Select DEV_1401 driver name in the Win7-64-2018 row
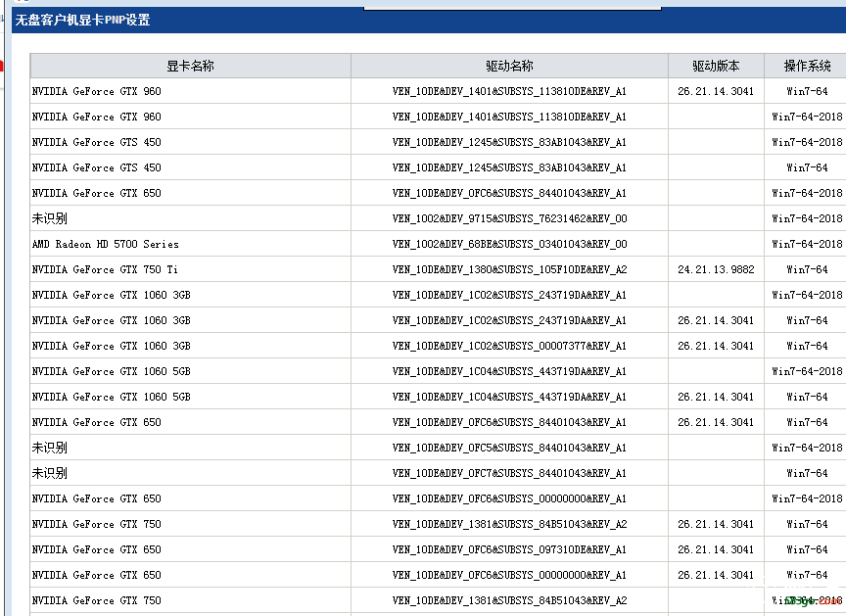This screenshot has height=616, width=846. [x=509, y=117]
